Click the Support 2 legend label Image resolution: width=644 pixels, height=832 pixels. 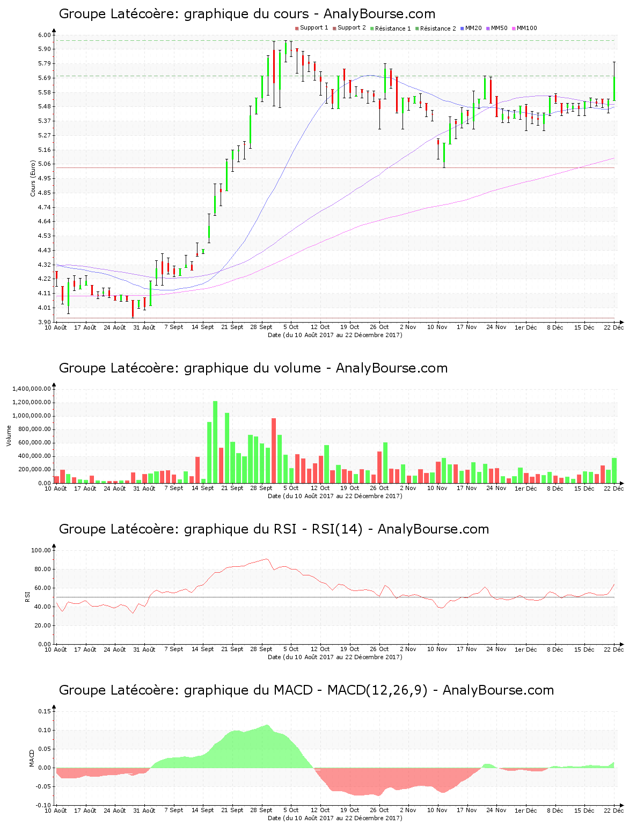352,28
